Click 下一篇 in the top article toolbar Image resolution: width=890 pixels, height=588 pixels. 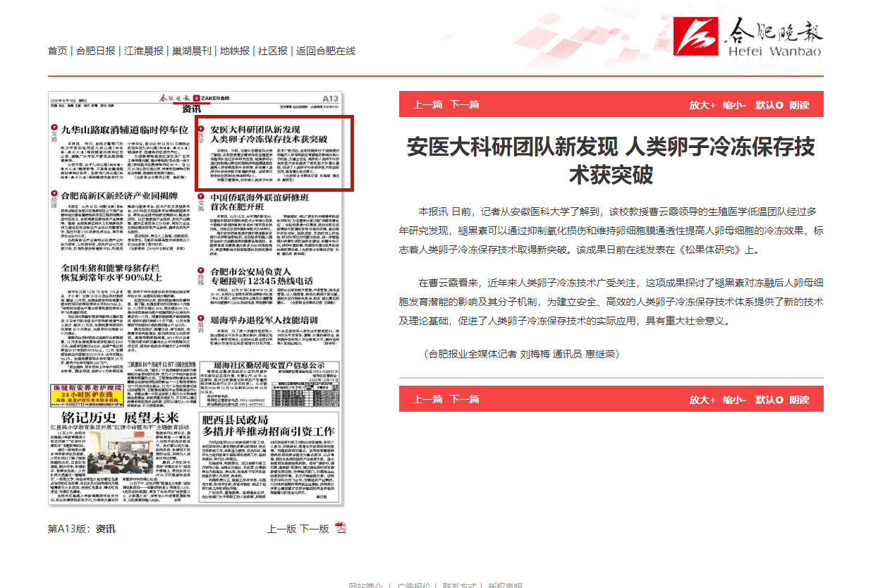click(x=465, y=104)
